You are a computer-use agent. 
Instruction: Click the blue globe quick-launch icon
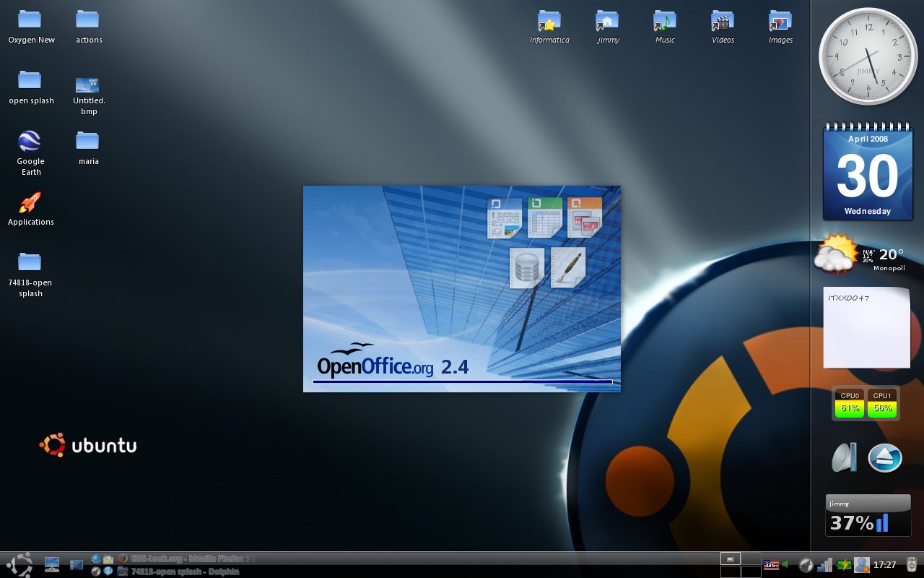click(x=96, y=558)
